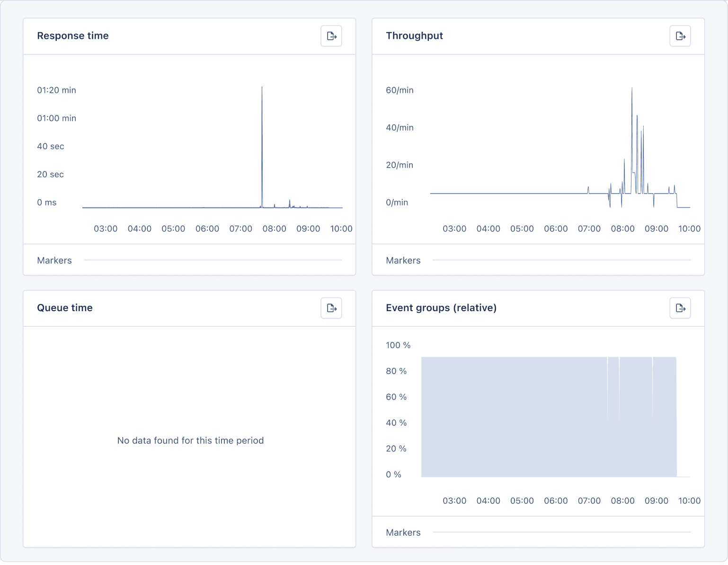Click the 40 sec axis label

point(51,146)
